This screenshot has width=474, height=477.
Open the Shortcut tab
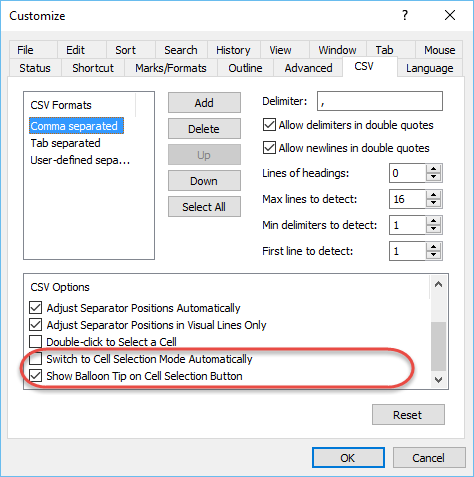[93, 68]
